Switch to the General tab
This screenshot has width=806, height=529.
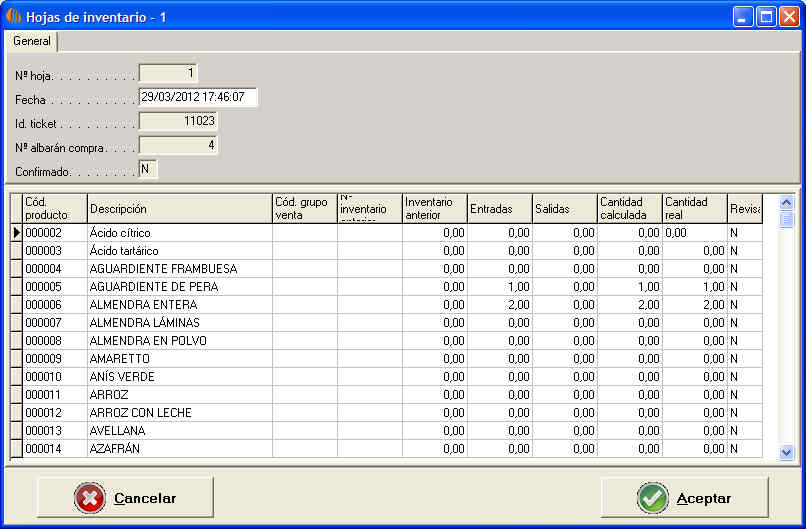coord(32,41)
